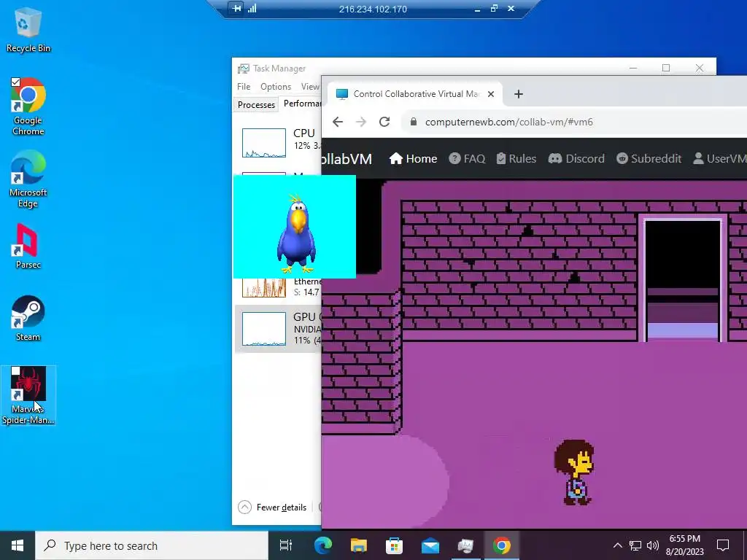Open Google Chrome desktop shortcut

point(28,106)
